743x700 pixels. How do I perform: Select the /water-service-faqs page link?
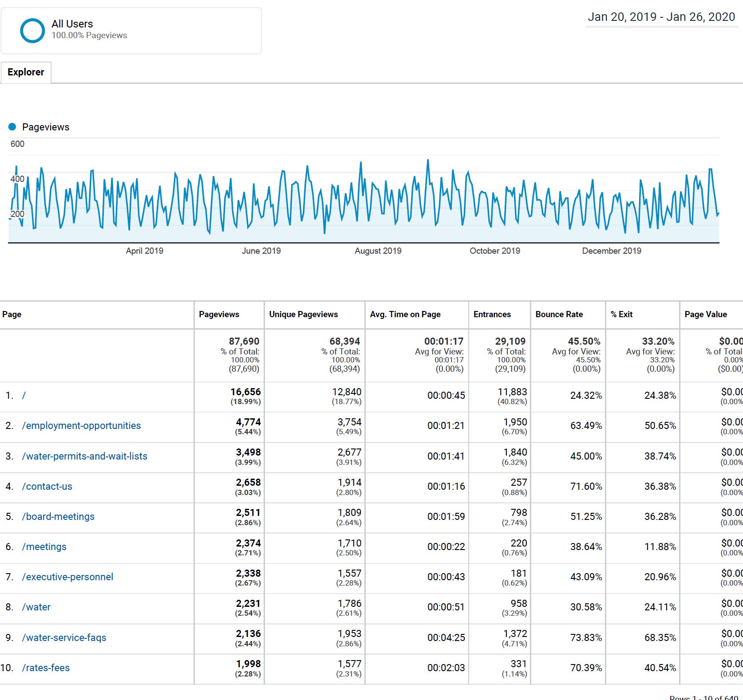(64, 638)
